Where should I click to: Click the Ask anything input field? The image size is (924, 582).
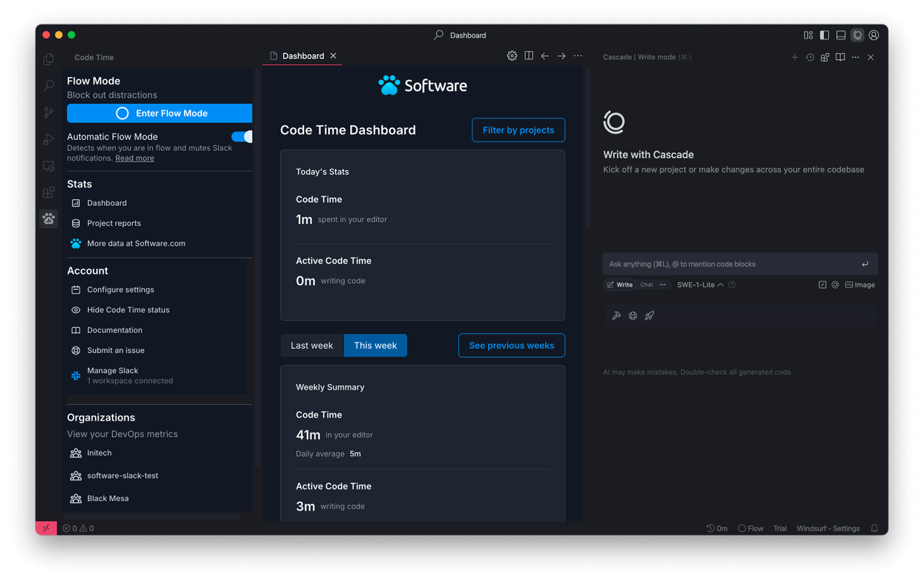pyautogui.click(x=731, y=264)
